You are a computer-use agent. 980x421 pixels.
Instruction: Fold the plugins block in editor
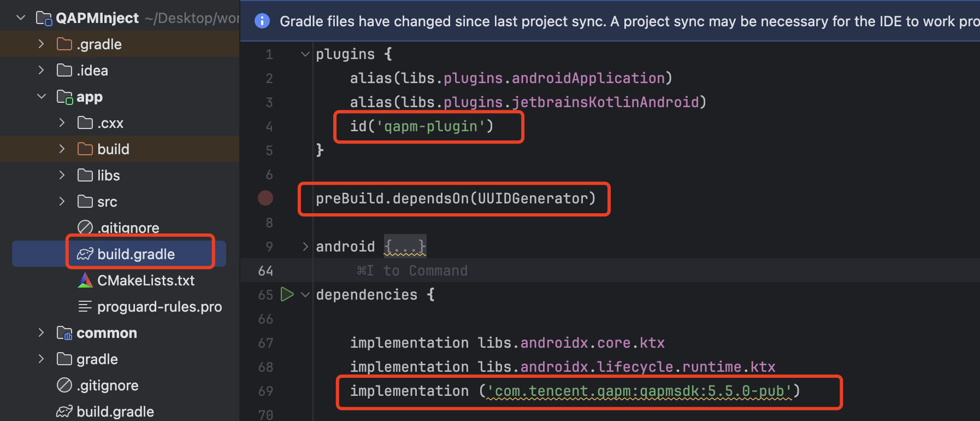(305, 54)
